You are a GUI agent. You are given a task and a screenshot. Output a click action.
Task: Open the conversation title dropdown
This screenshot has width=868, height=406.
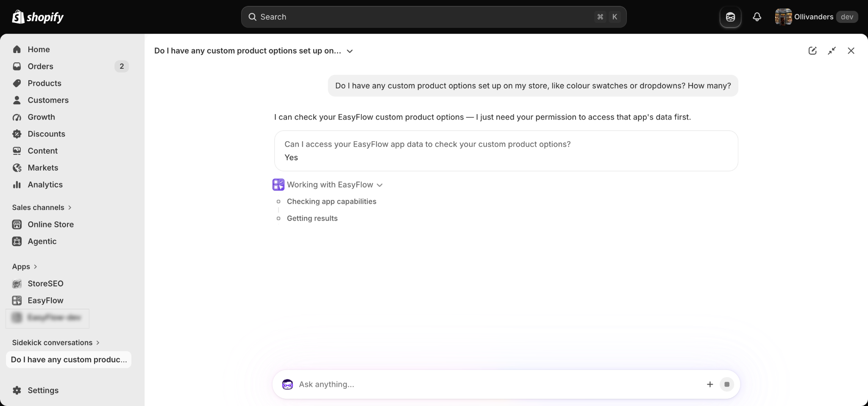350,51
